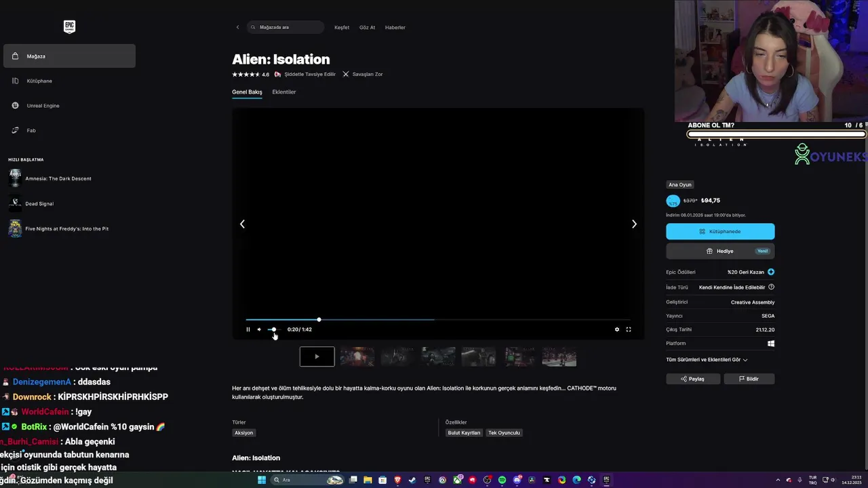868x488 pixels.
Task: Click the Tek Oyunculu feature tag
Action: pyautogui.click(x=504, y=432)
